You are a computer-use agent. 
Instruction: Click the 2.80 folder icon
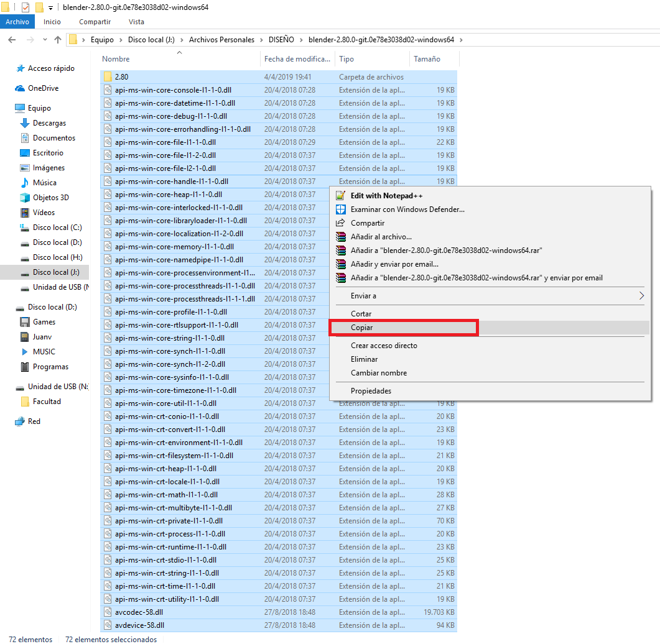108,77
